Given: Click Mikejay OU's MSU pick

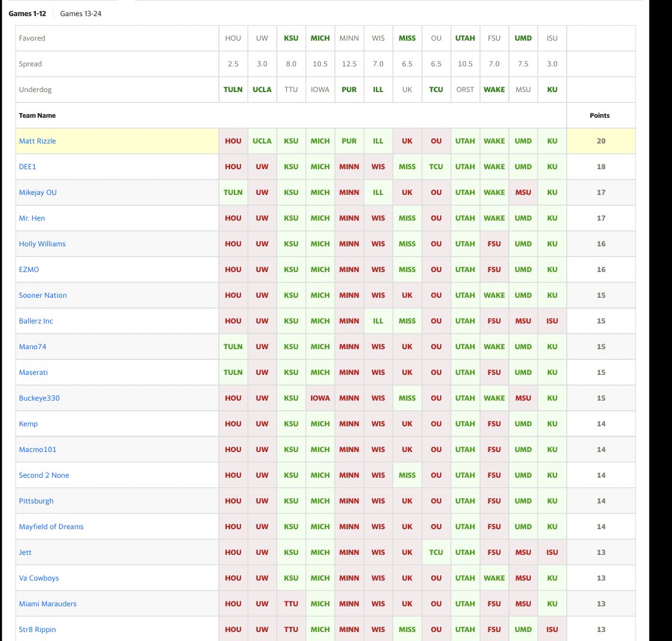Looking at the screenshot, I should pos(523,193).
